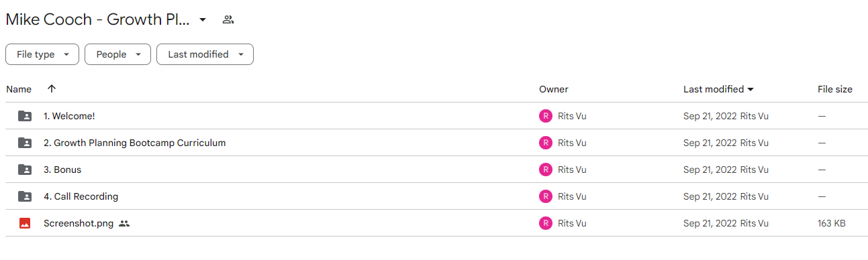Click the Name column header
The width and height of the screenshot is (868, 260).
[x=19, y=89]
